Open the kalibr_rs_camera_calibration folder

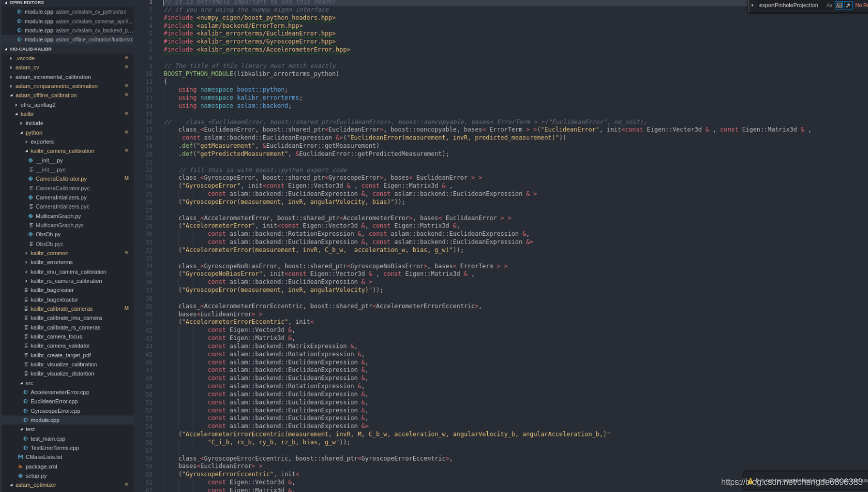67,281
